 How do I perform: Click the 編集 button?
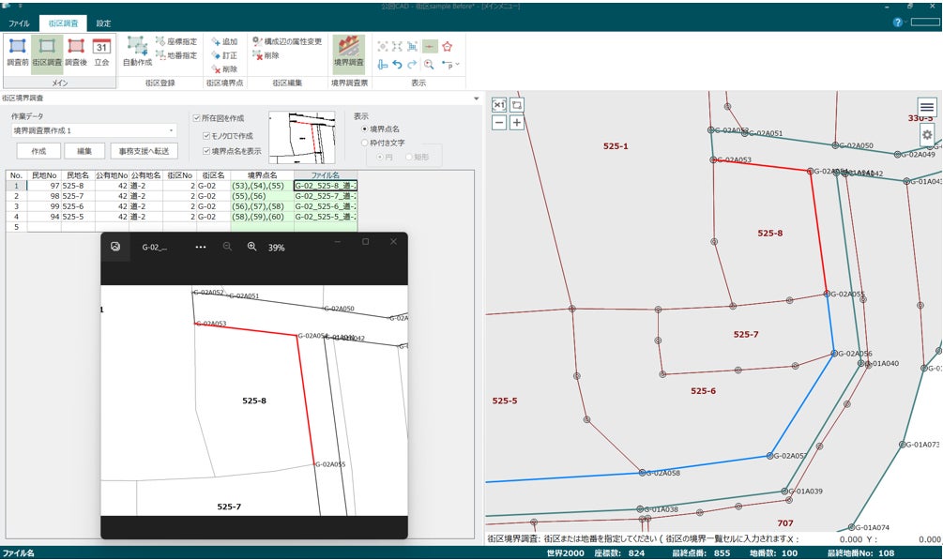[84, 151]
